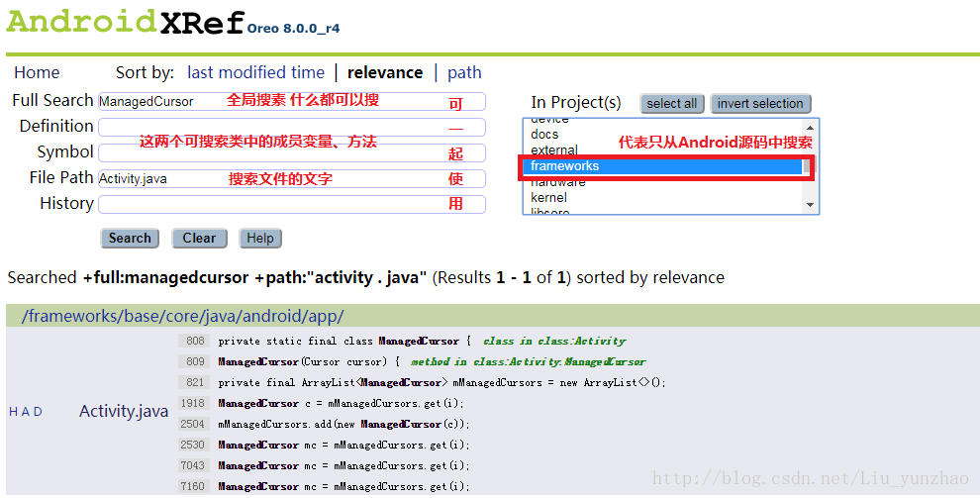
Task: Sort results by last modified time
Action: pos(255,72)
